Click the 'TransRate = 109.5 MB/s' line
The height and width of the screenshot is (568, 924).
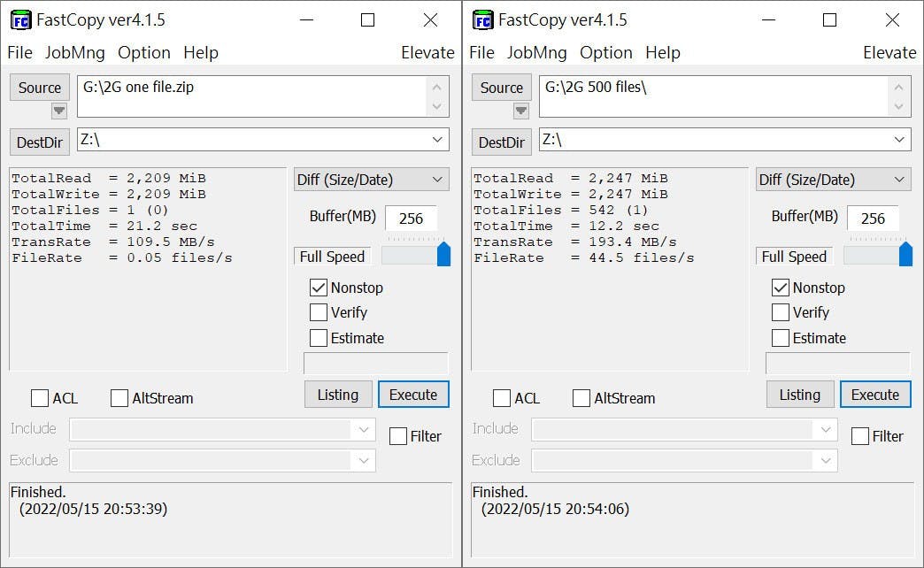113,242
